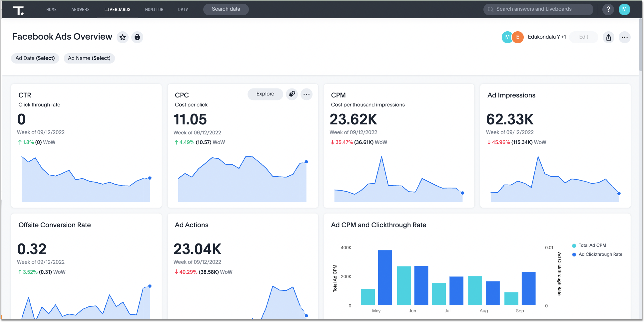Focus the Search answers and Liveboards field

tap(538, 9)
